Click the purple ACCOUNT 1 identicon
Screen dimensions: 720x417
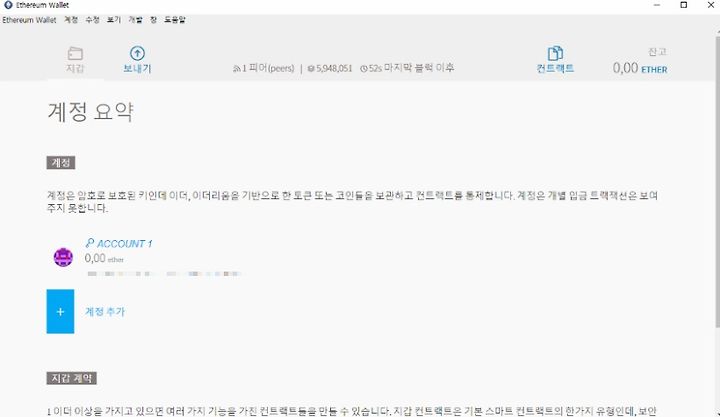tap(63, 257)
